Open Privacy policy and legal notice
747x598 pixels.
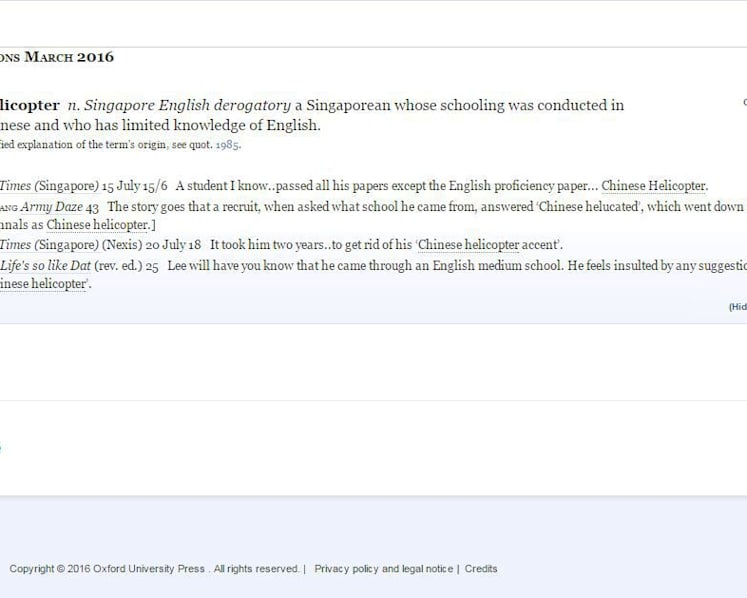click(384, 569)
